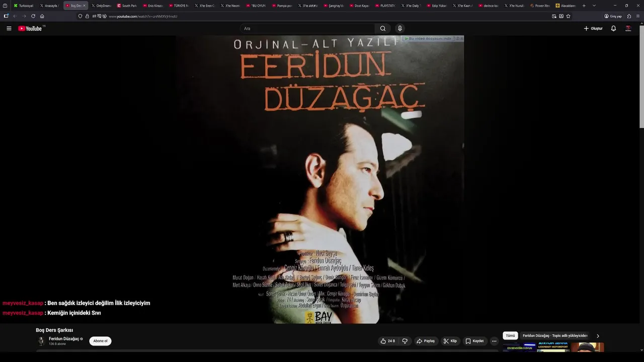Open Feridun Düzağaç channel name link
This screenshot has height=362, width=644.
point(64,339)
